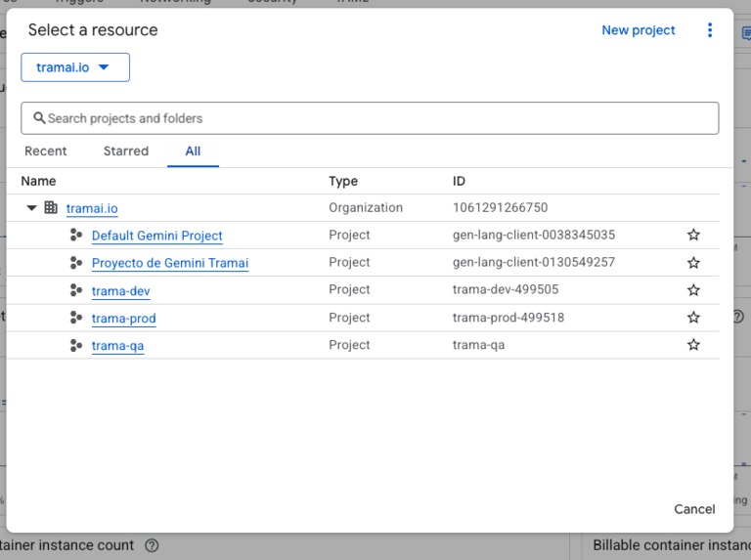
Task: Open the three-dot more options menu
Action: [710, 30]
